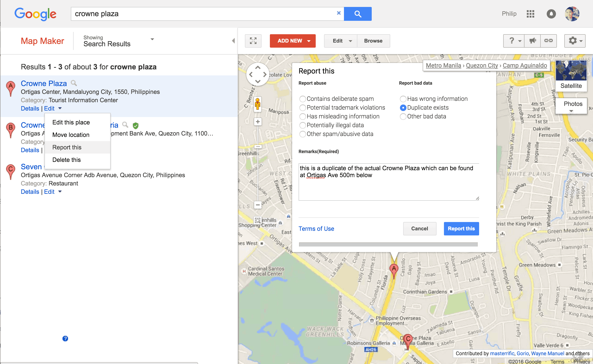This screenshot has height=364, width=593.
Task: Click the Metro Manila breadcrumb
Action: pyautogui.click(x=443, y=65)
